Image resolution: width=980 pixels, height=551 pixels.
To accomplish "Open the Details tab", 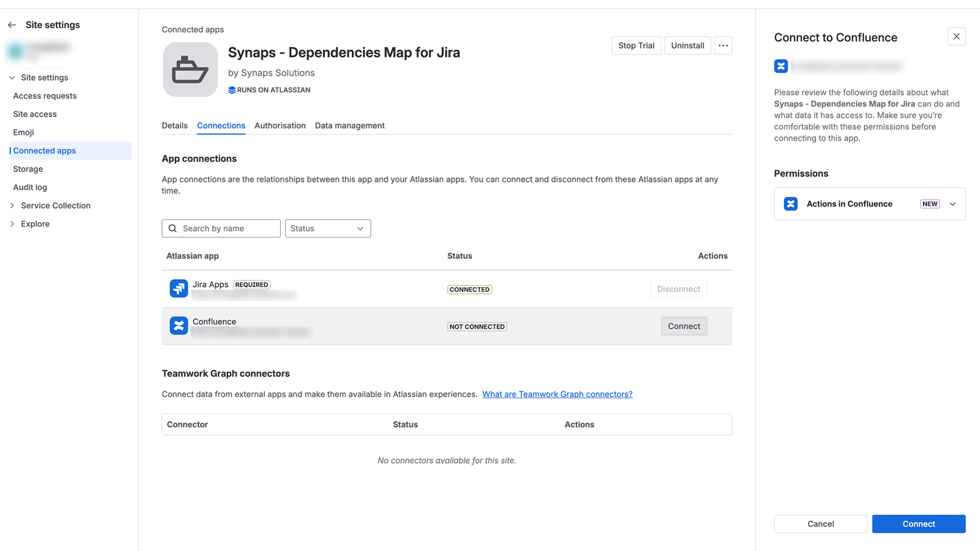I will 175,126.
